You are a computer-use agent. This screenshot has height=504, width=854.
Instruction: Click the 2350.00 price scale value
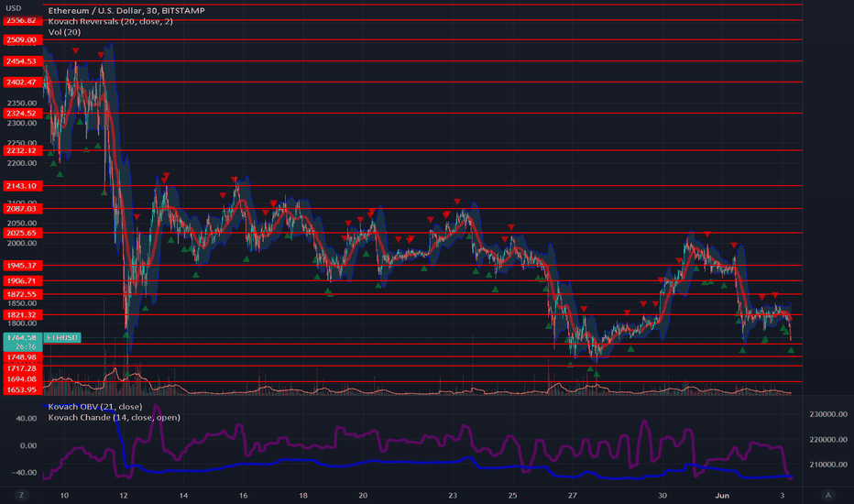click(x=22, y=103)
